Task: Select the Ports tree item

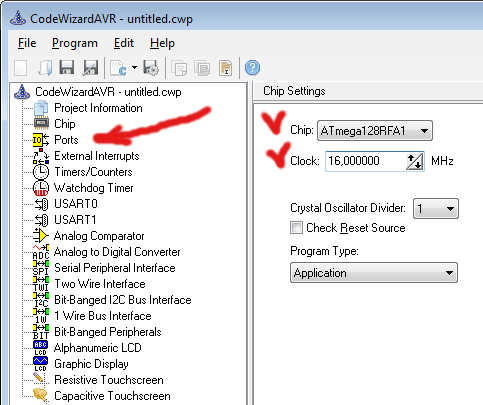Action: click(66, 140)
